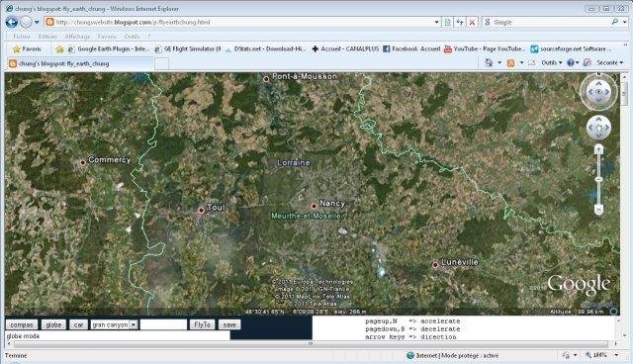Click the move-down arrow on pan joystick
Image resolution: width=633 pixels, height=364 pixels.
(598, 136)
